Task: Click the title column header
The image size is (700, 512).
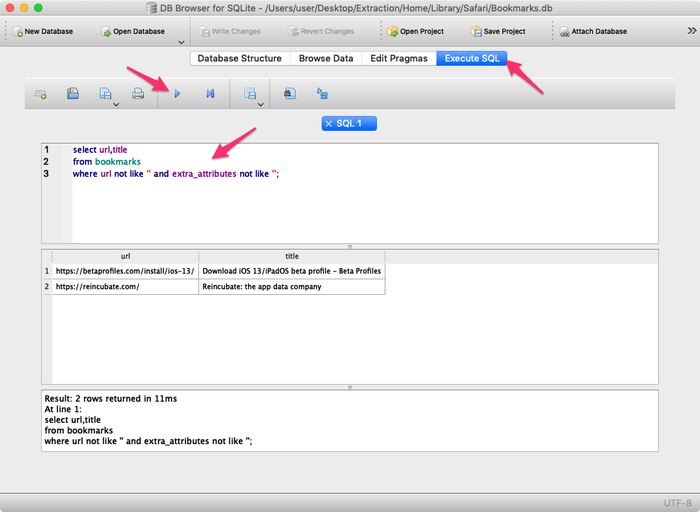Action: coord(292,256)
